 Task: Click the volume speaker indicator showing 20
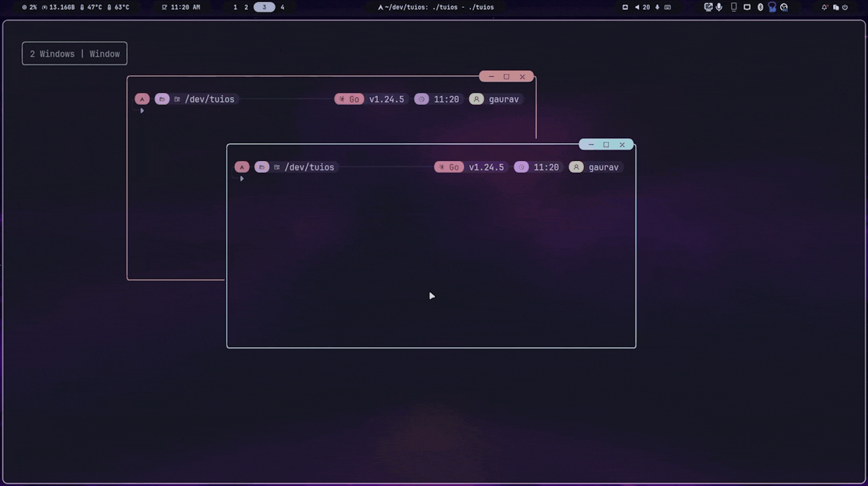(642, 7)
